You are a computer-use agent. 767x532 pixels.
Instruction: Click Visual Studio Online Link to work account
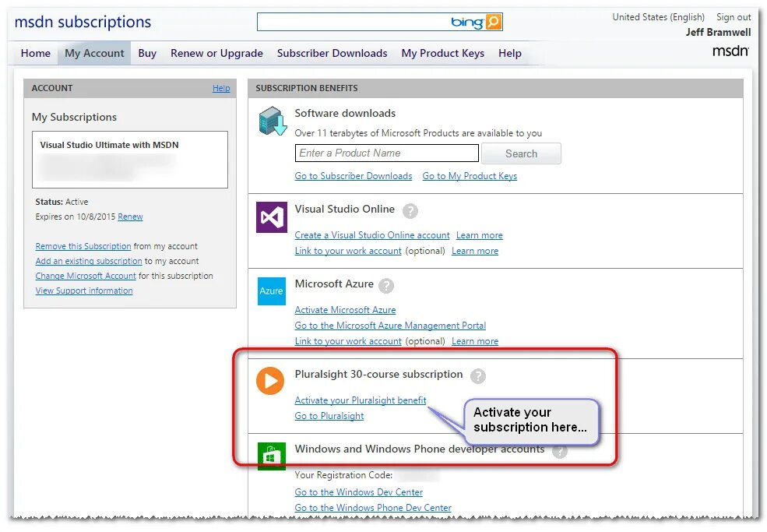pos(348,251)
